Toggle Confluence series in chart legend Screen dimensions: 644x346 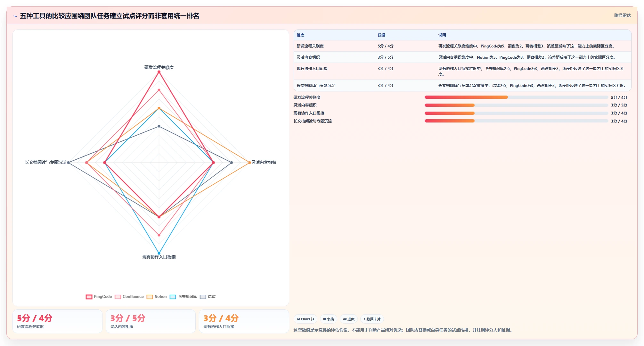tap(129, 297)
